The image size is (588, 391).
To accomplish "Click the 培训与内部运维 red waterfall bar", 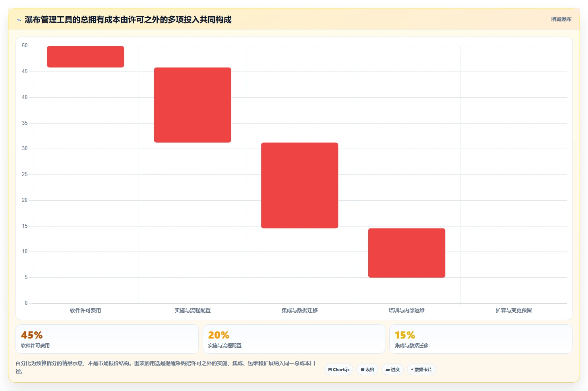I will [407, 253].
